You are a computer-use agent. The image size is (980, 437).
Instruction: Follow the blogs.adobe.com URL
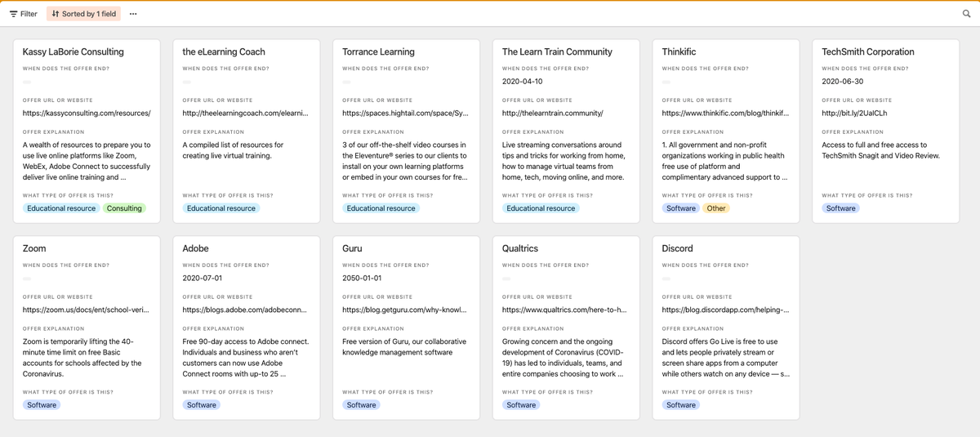(x=244, y=310)
